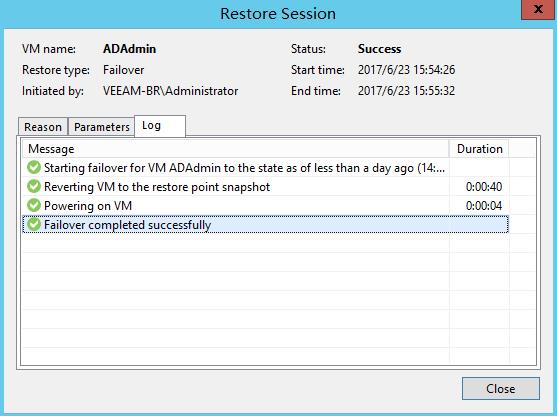The image size is (557, 416).
Task: Click the initiator VEEAM-BR\Administrator
Action: [x=171, y=91]
